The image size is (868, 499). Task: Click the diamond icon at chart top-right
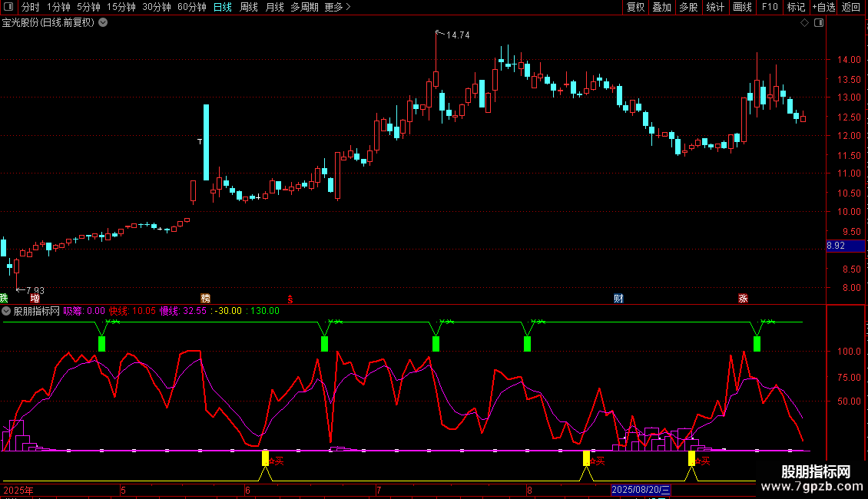pyautogui.click(x=804, y=23)
